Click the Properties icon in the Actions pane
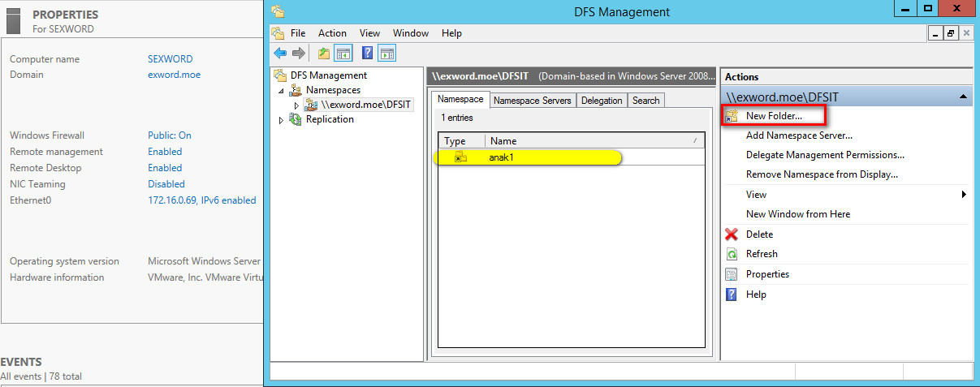This screenshot has width=980, height=387. 732,274
